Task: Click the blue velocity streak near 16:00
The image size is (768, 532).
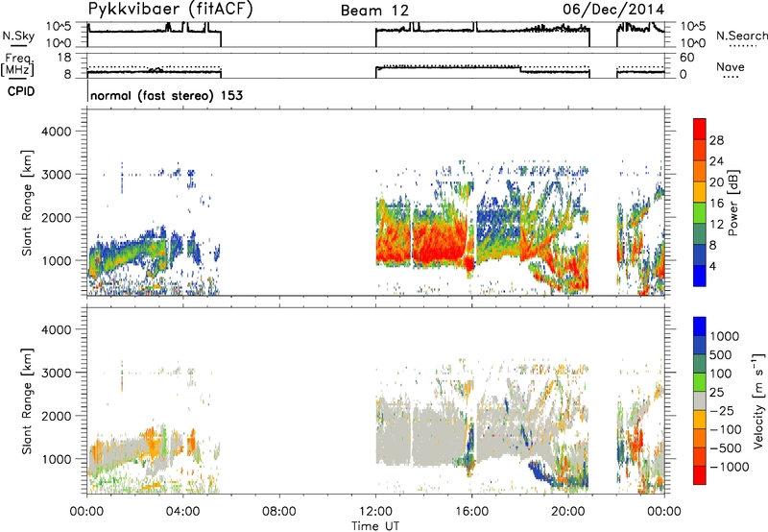Action: coord(471,441)
